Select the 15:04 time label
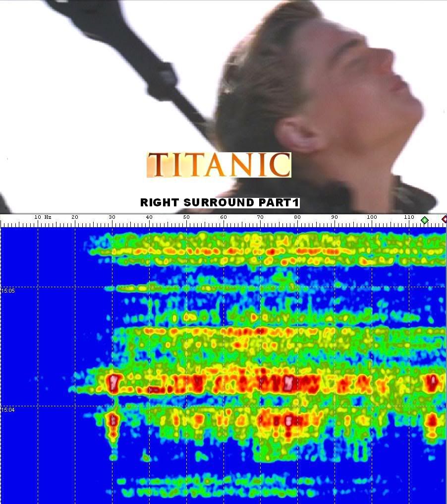447x504 pixels. [x=8, y=410]
